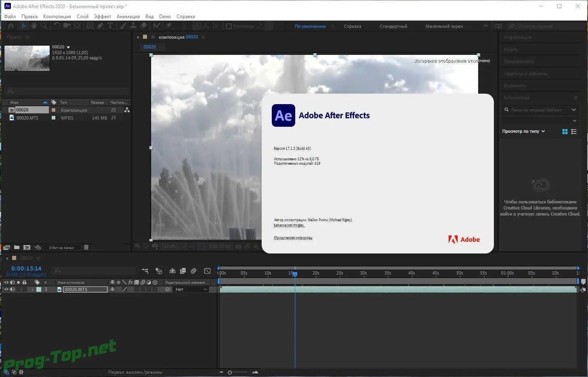Show more workspaces with double chevron

click(486, 26)
